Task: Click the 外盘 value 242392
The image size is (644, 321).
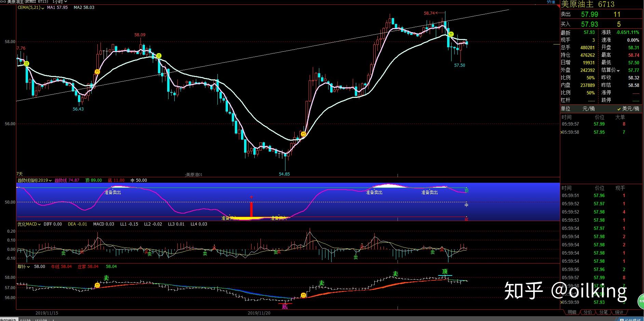Action: pyautogui.click(x=587, y=70)
